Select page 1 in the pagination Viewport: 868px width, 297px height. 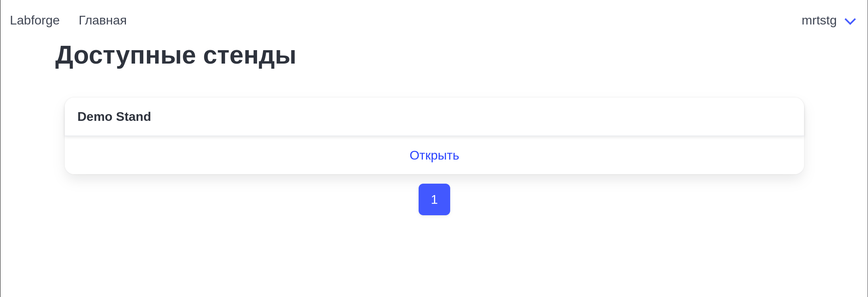[434, 199]
